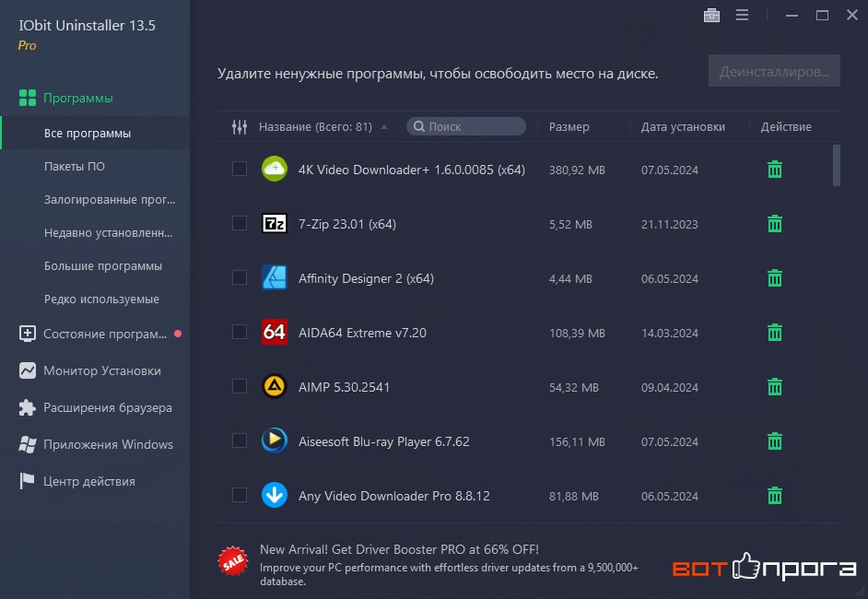Select the Any Video Downloader Pro 8.8.12 name
868x599 pixels.
pos(394,496)
